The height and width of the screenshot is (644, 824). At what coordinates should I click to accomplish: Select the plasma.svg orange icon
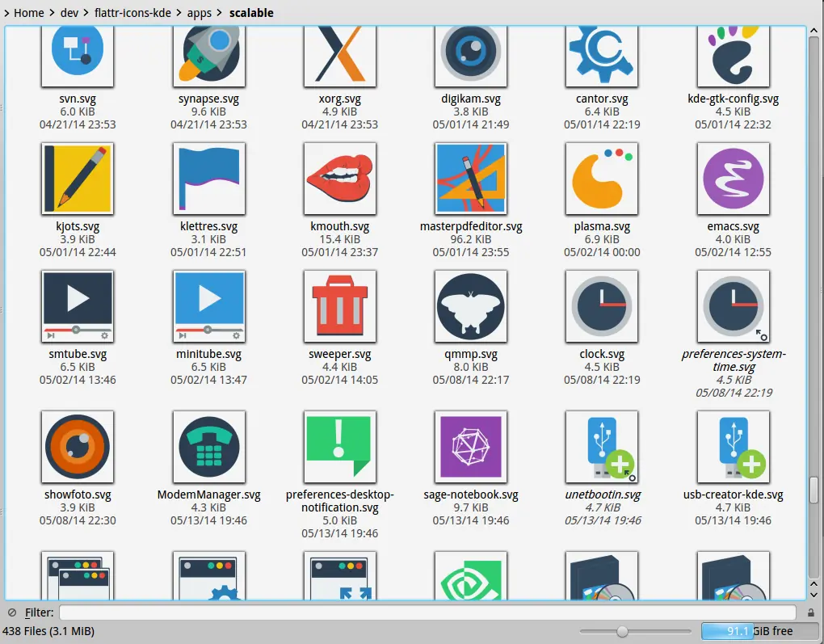[602, 179]
